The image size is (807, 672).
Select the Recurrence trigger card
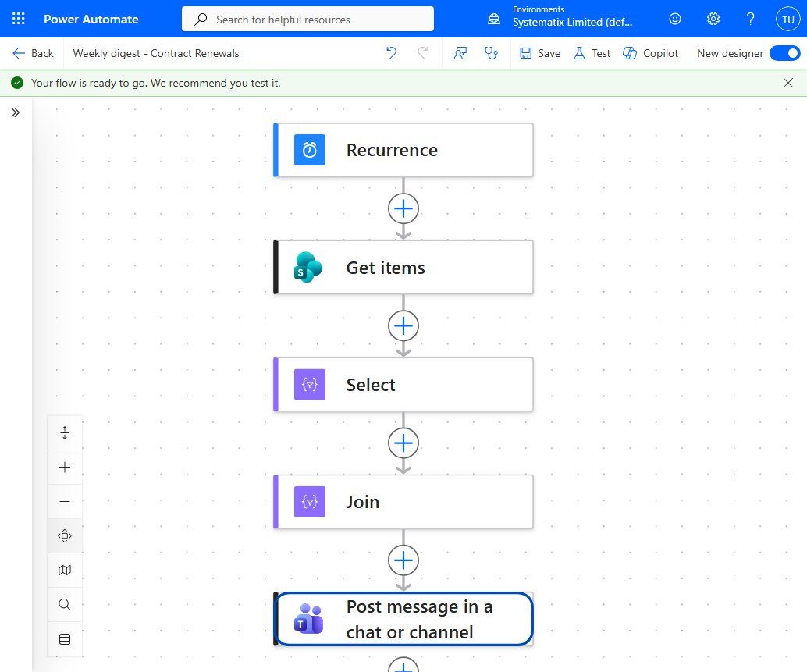[403, 150]
